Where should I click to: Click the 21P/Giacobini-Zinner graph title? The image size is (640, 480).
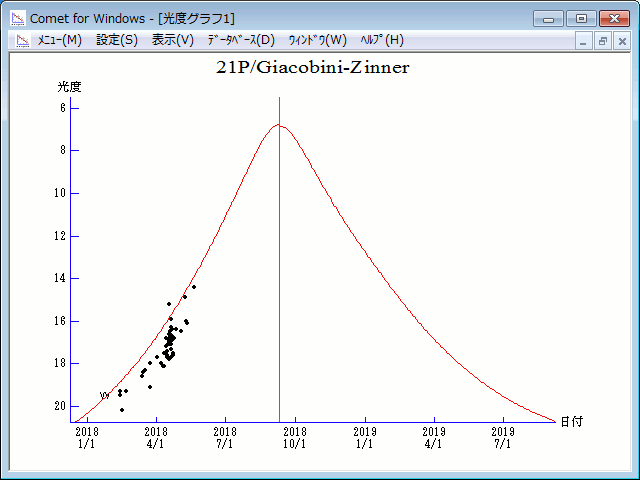pos(313,68)
